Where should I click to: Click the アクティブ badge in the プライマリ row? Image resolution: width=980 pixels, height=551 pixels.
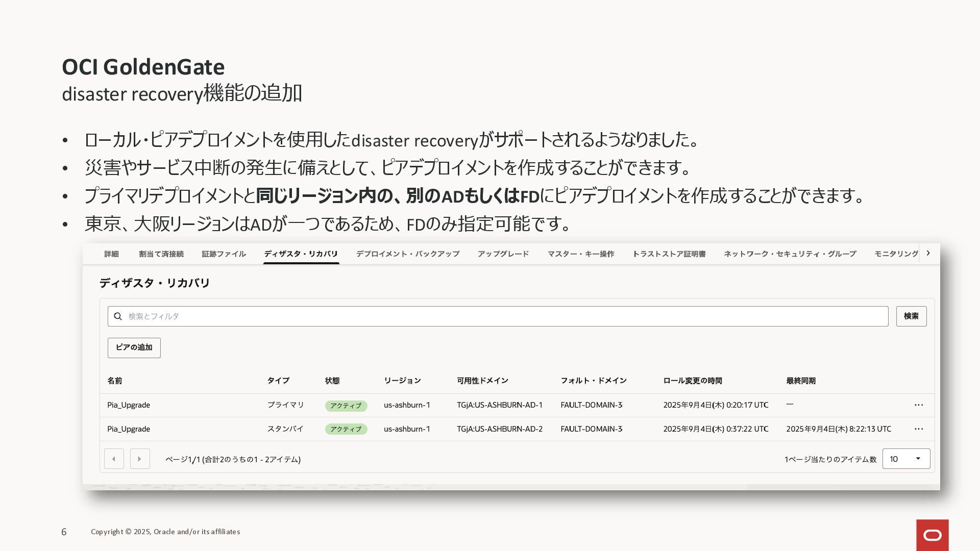pyautogui.click(x=346, y=406)
